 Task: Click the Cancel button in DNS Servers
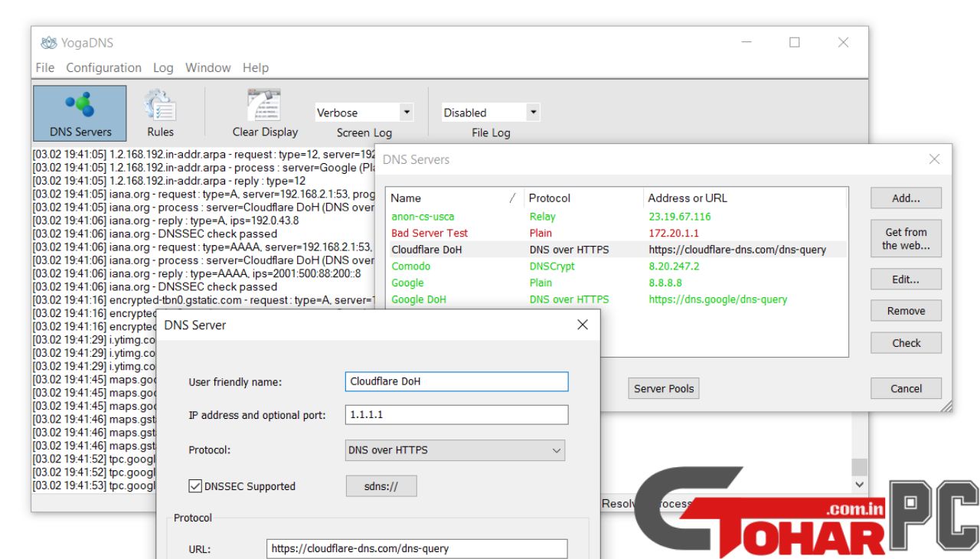[906, 388]
